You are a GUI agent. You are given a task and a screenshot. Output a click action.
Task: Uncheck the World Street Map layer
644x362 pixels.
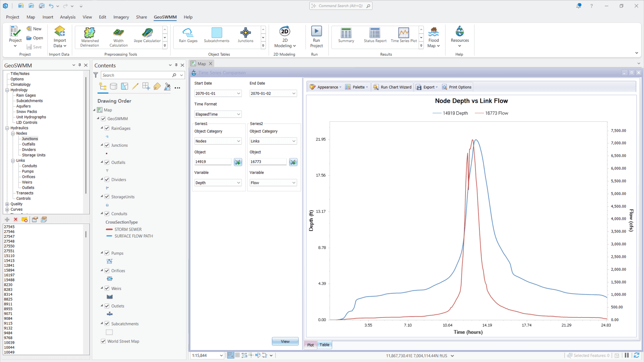(x=103, y=341)
